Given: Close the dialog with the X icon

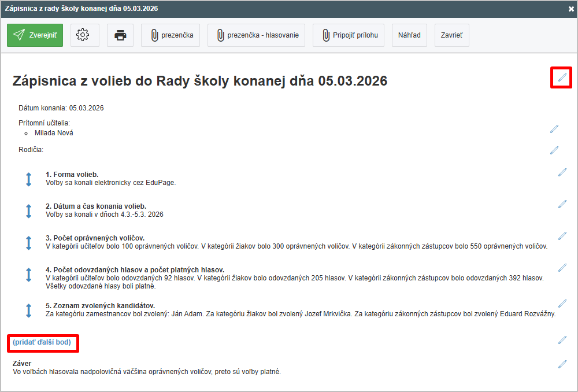Looking at the screenshot, I should pyautogui.click(x=571, y=9).
